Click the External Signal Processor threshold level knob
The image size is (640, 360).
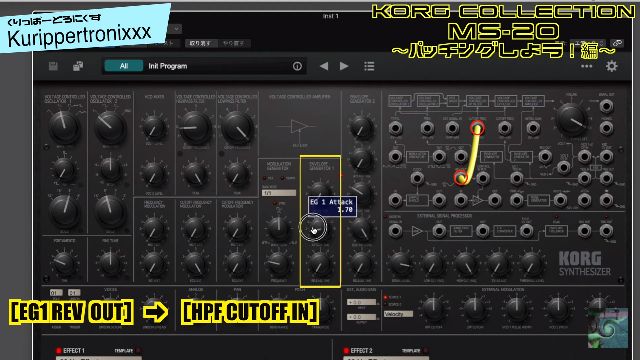531,263
